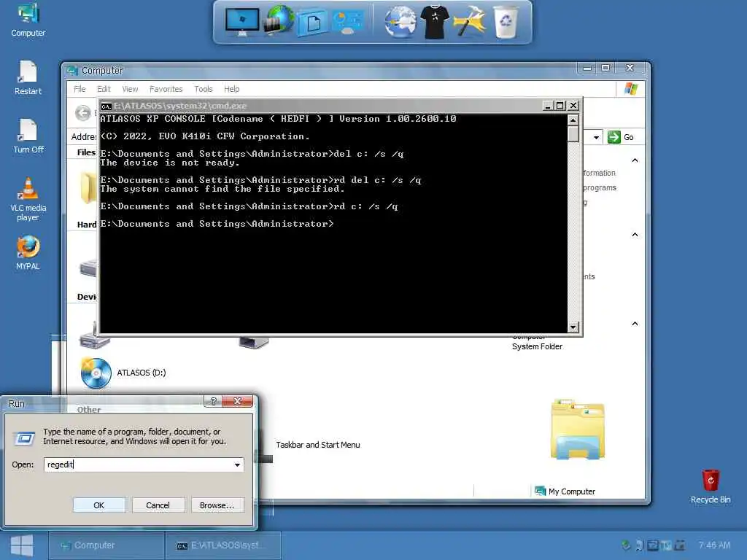This screenshot has height=560, width=747.
Task: Click the cmd scrollbar up arrow
Action: click(573, 120)
